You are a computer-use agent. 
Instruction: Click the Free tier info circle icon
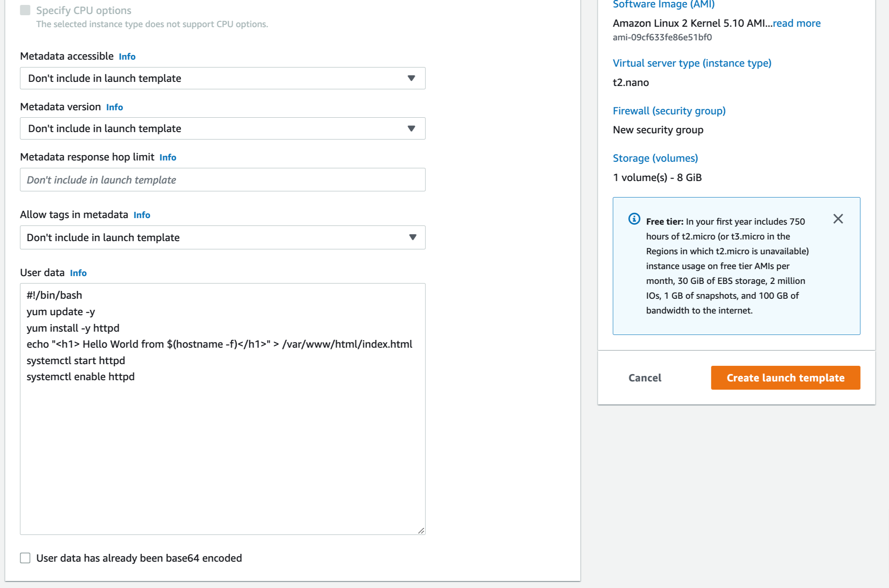tap(634, 219)
